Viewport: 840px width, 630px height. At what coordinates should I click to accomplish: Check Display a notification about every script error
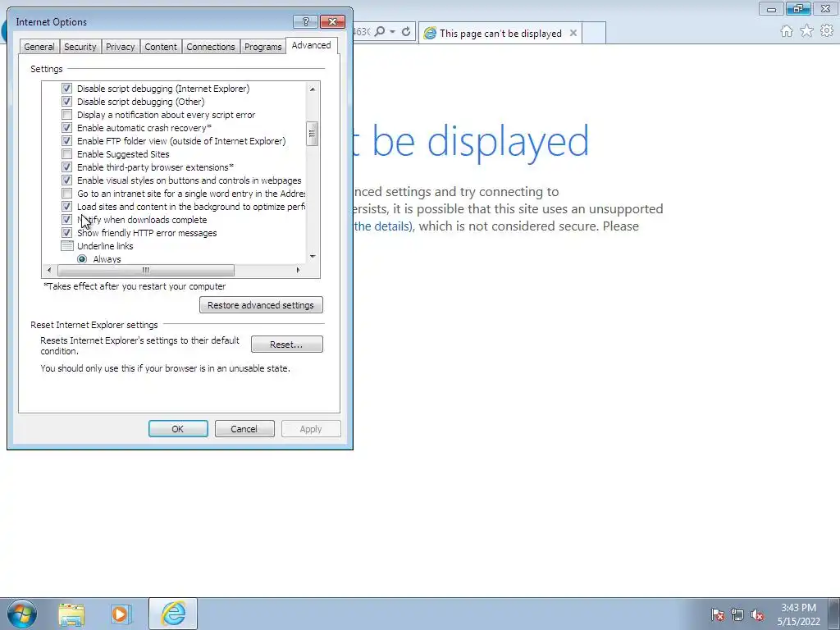click(66, 115)
